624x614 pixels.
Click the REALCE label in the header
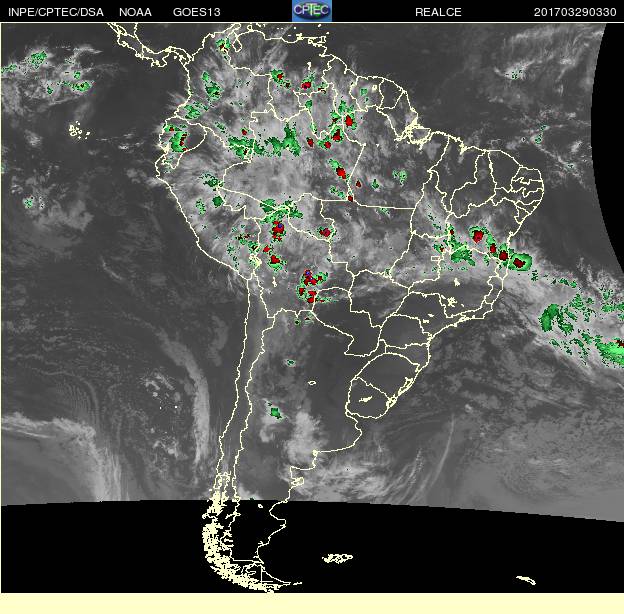point(438,12)
